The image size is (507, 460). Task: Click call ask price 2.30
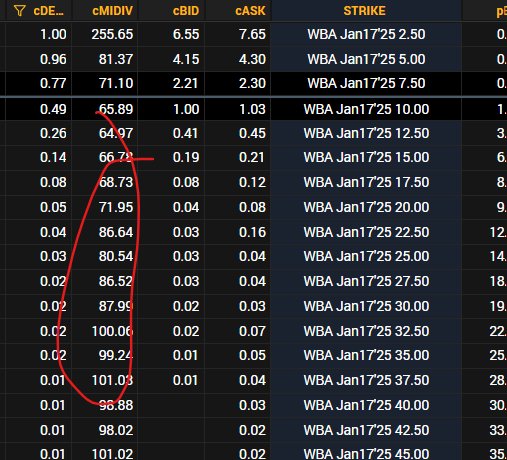[252, 83]
